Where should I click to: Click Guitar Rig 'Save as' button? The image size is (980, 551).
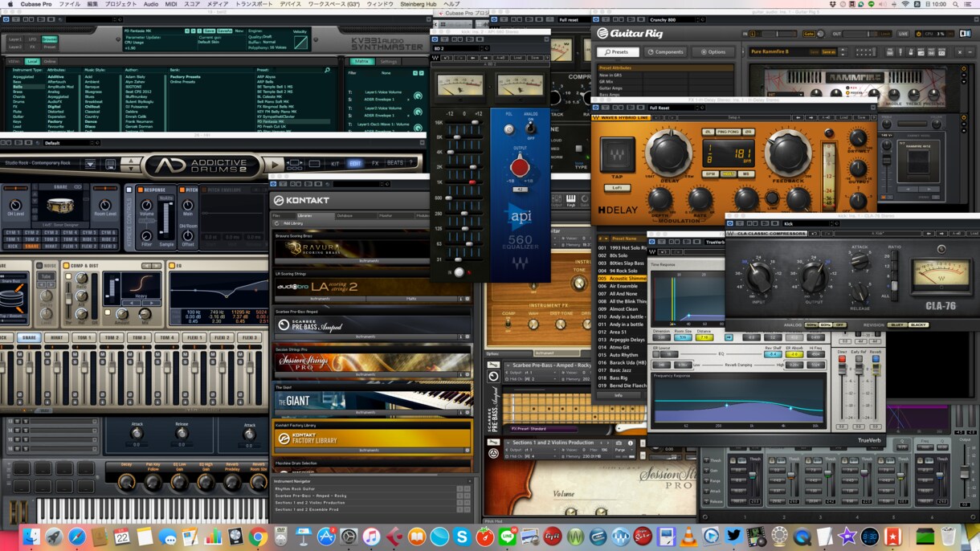coord(828,51)
